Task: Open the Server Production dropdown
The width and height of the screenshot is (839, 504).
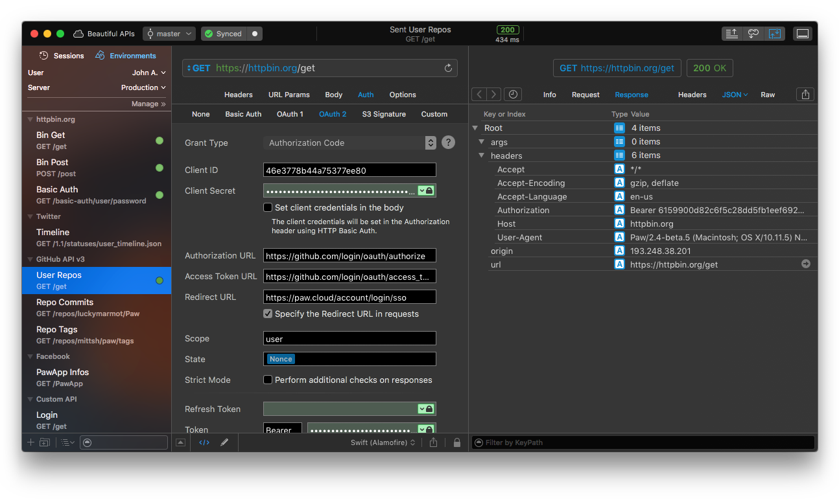Action: [143, 87]
